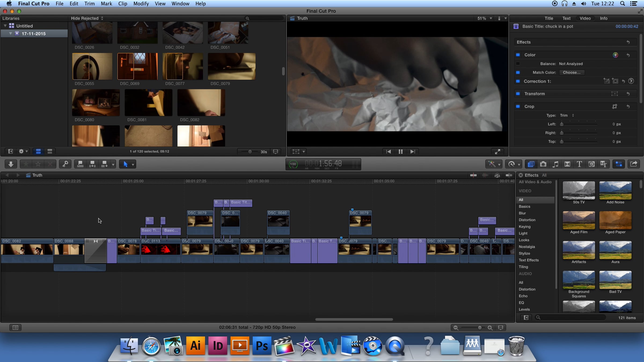This screenshot has height=362, width=644.
Task: Open the Modify menu
Action: pos(141,3)
